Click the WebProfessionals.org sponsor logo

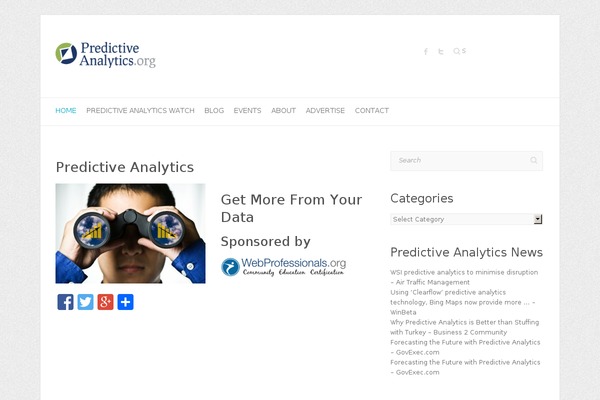[284, 267]
